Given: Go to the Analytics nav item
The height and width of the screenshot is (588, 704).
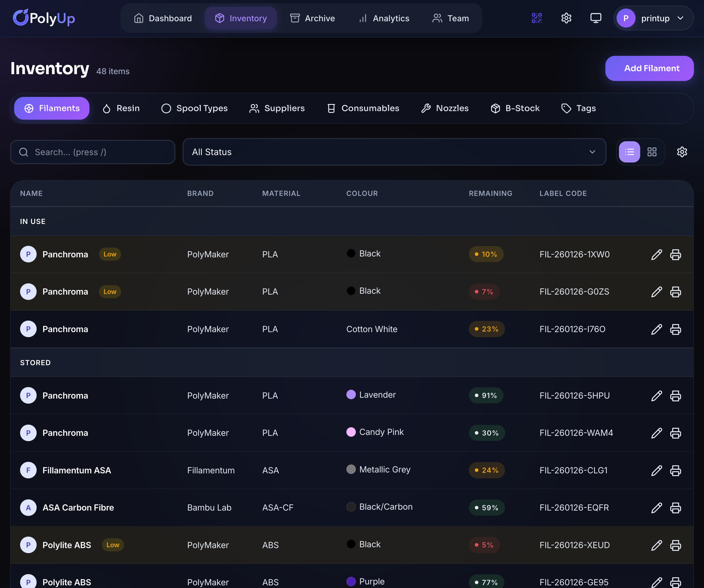Looking at the screenshot, I should coord(384,18).
